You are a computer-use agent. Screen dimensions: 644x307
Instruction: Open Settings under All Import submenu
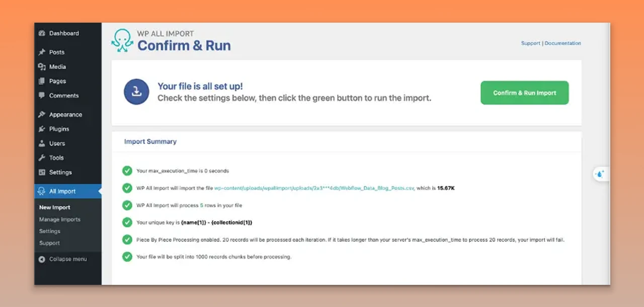tap(50, 231)
